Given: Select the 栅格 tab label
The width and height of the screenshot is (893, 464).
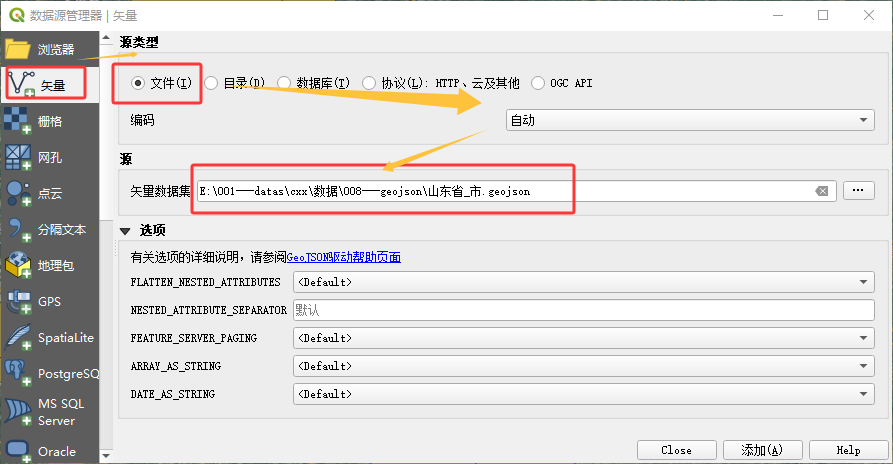Looking at the screenshot, I should point(50,121).
